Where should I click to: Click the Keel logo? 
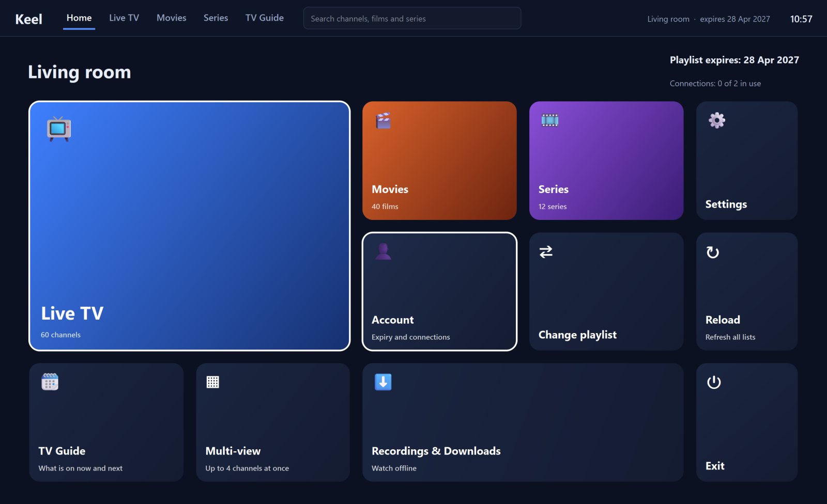pyautogui.click(x=28, y=19)
